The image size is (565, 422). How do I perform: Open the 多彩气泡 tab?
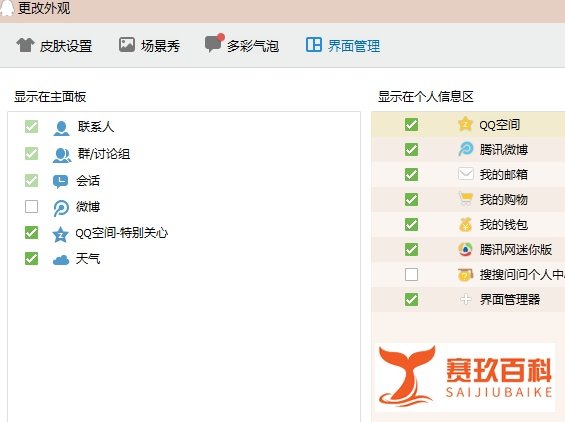[x=242, y=45]
